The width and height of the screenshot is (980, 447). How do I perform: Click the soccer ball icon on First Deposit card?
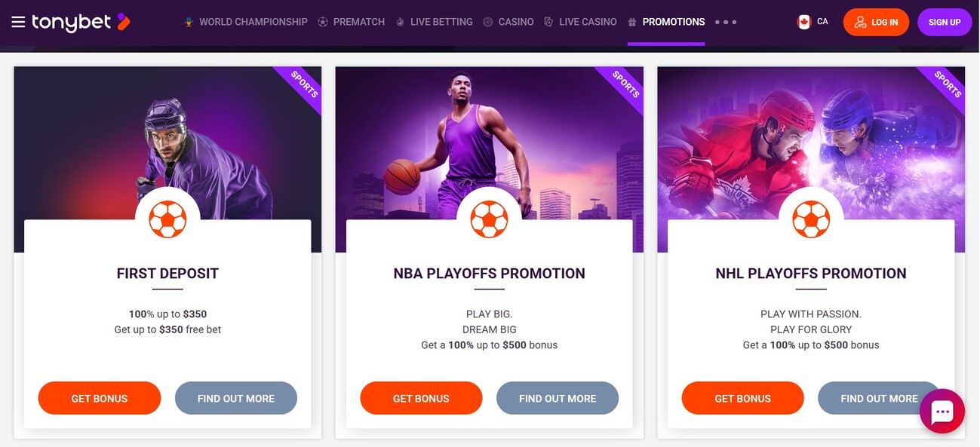point(167,219)
